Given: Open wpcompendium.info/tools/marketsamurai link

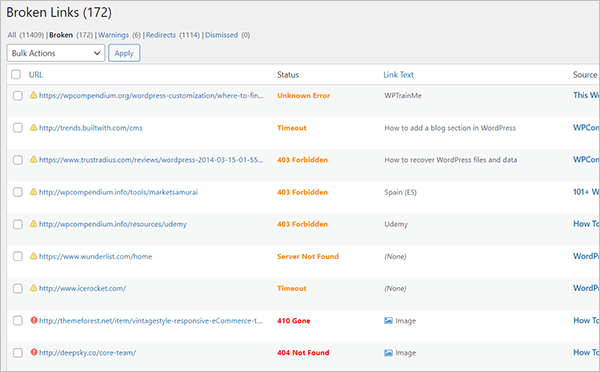Looking at the screenshot, I should pos(118,192).
